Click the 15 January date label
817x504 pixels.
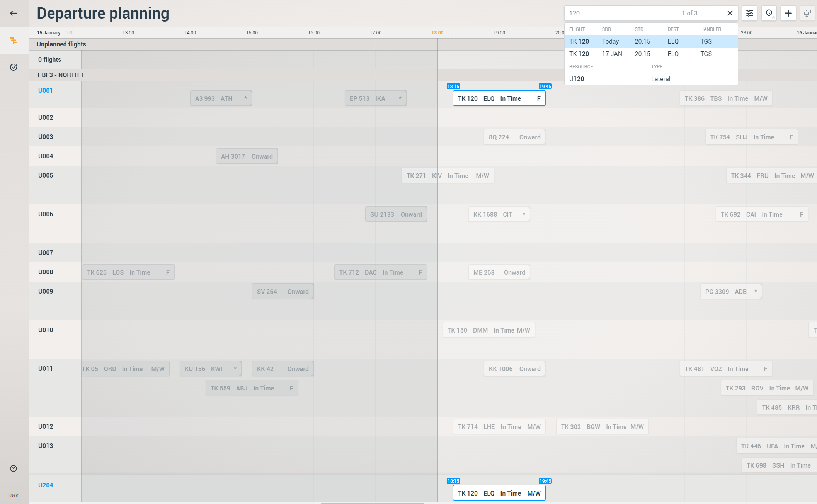point(49,33)
